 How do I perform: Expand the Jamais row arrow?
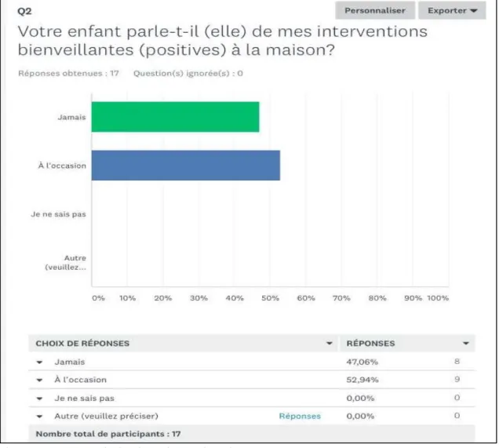pyautogui.click(x=39, y=362)
